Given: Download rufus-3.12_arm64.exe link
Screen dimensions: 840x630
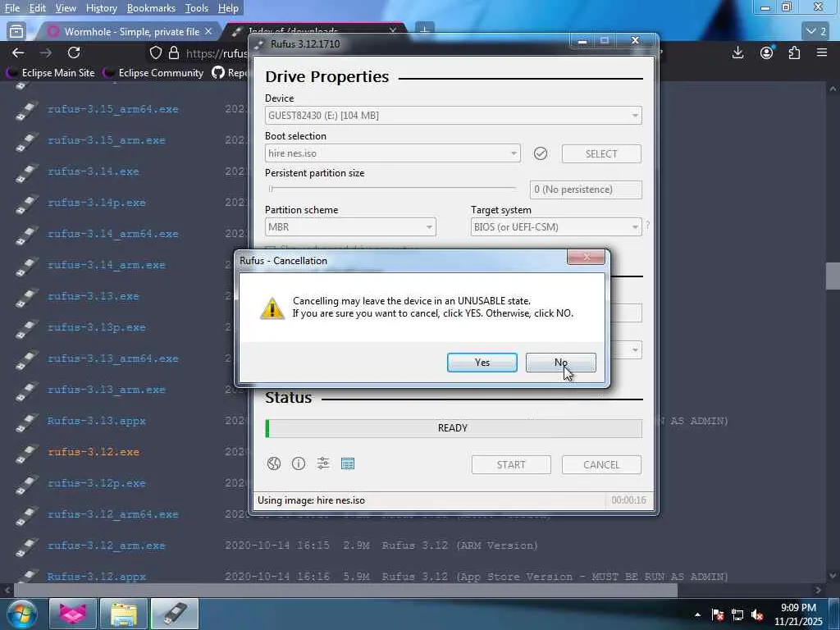Looking at the screenshot, I should click(113, 514).
